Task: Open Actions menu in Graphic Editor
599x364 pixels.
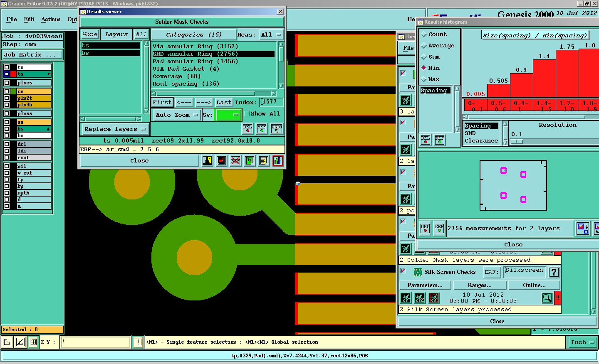Action: tap(51, 20)
